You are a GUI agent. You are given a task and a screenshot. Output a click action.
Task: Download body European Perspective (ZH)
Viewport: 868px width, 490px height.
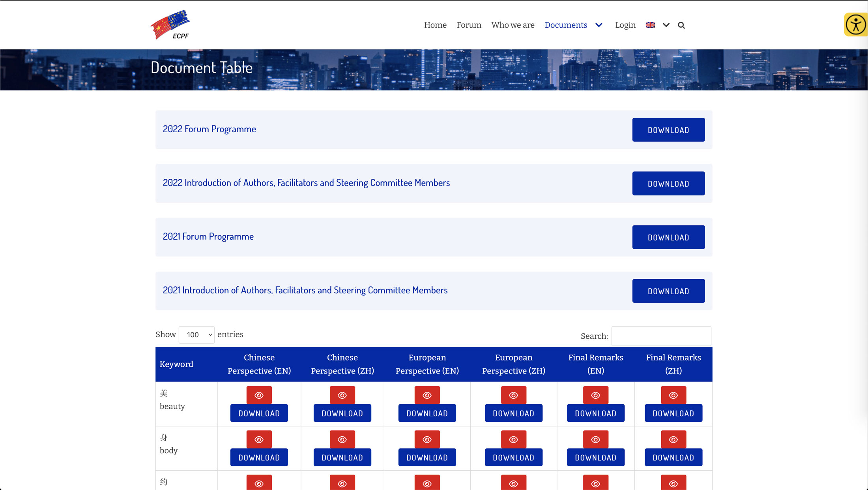[514, 457]
